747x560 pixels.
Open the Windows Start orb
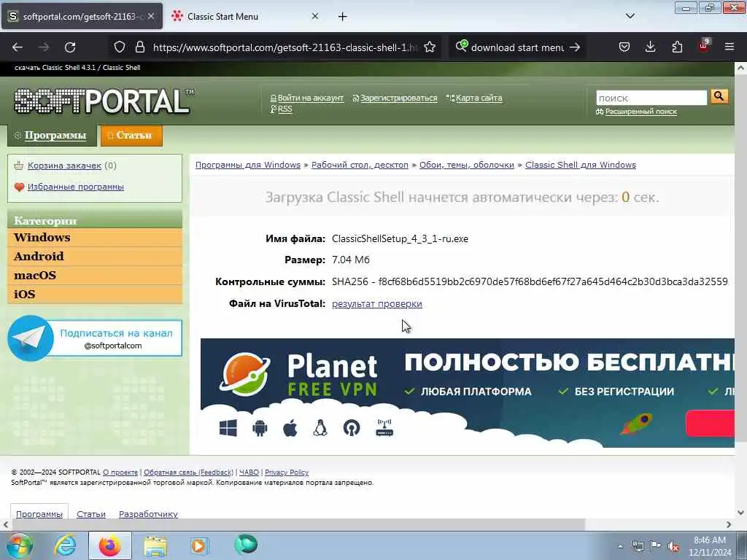pos(19,545)
